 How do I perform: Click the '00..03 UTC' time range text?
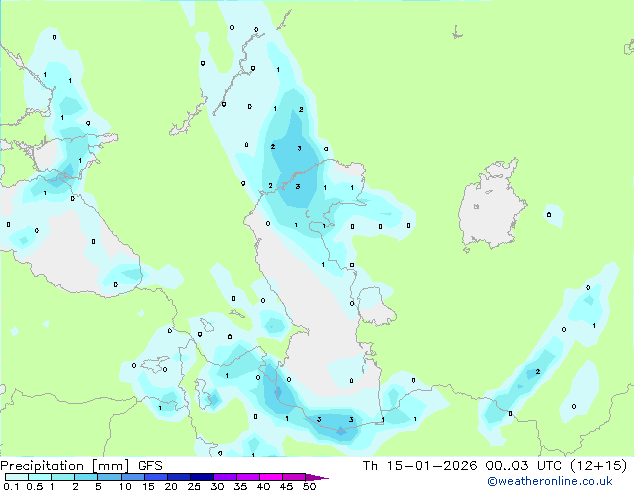524,466
